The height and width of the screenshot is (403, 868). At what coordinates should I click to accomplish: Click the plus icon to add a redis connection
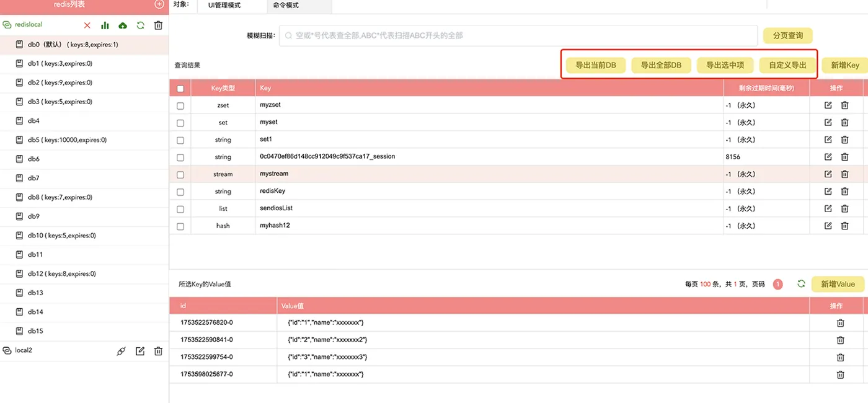[x=159, y=4]
